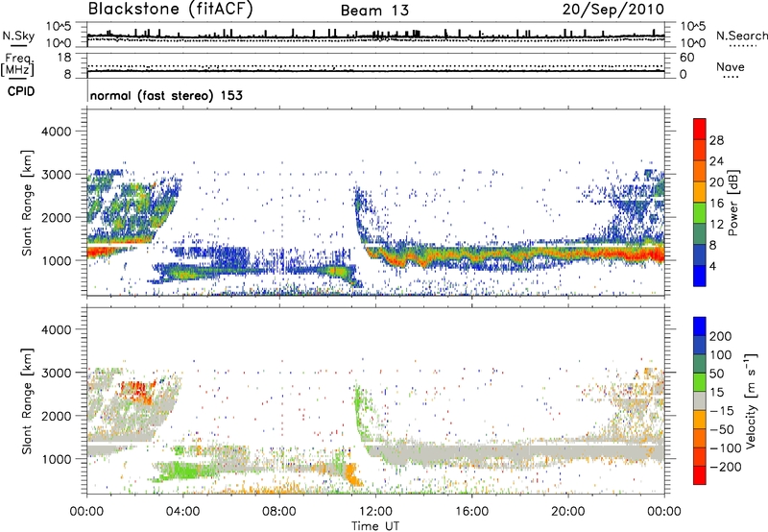Click the red-orange velocity patch near 02:00
Image resolution: width=768 pixels, height=532 pixels.
click(138, 391)
